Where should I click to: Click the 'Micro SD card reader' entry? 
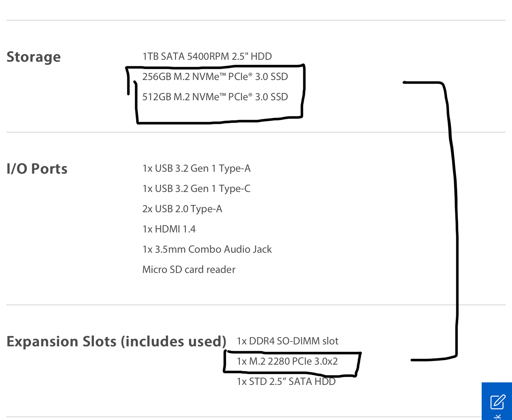pyautogui.click(x=189, y=269)
